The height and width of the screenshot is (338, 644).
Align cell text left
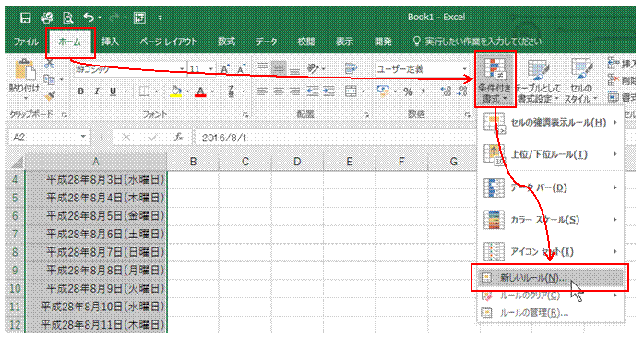pos(262,91)
